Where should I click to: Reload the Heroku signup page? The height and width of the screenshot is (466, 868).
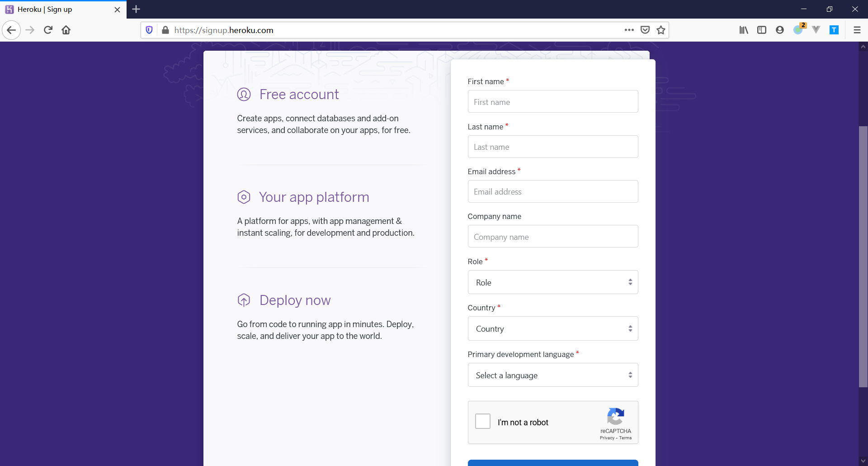48,30
